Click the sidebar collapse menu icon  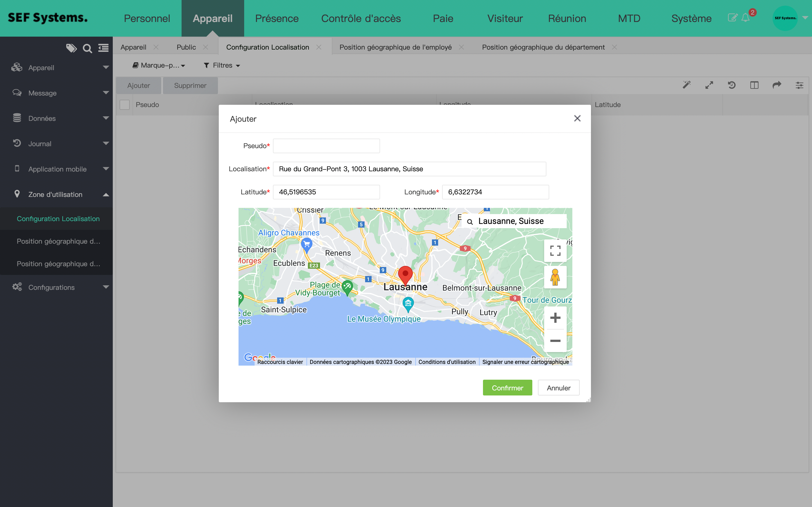(103, 48)
